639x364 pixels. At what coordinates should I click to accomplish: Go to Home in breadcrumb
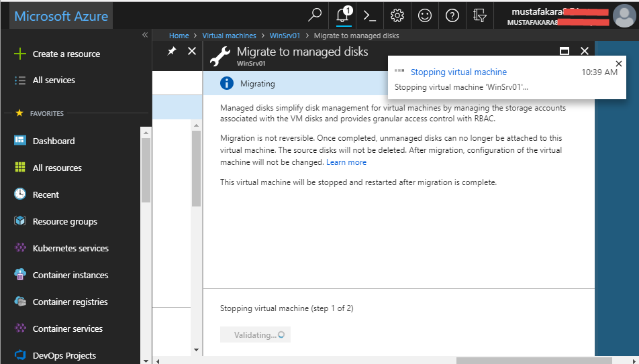[x=179, y=36]
